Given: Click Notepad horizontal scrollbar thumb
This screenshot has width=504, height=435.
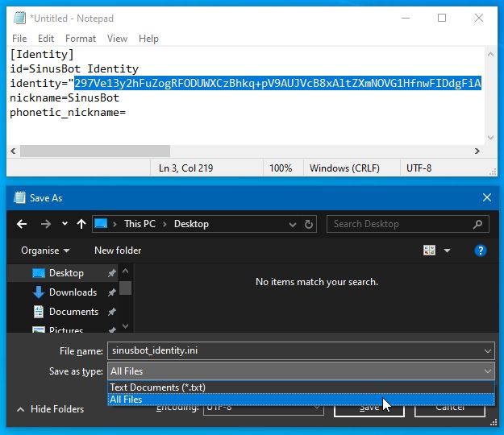Looking at the screenshot, I should tap(95, 151).
